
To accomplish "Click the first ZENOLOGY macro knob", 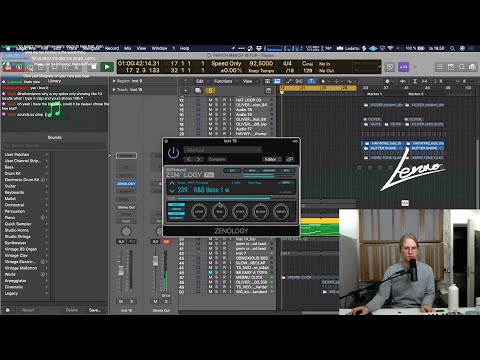I will [199, 212].
